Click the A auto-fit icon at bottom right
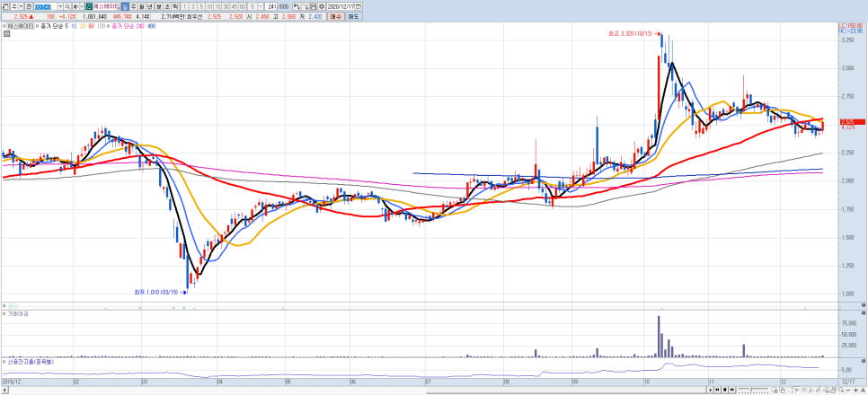868x395 pixels. pyautogui.click(x=863, y=390)
